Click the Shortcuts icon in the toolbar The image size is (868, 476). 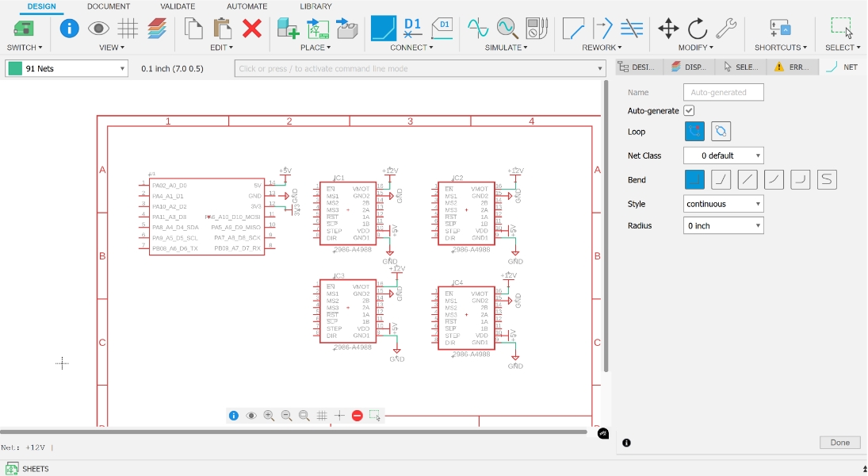[780, 29]
